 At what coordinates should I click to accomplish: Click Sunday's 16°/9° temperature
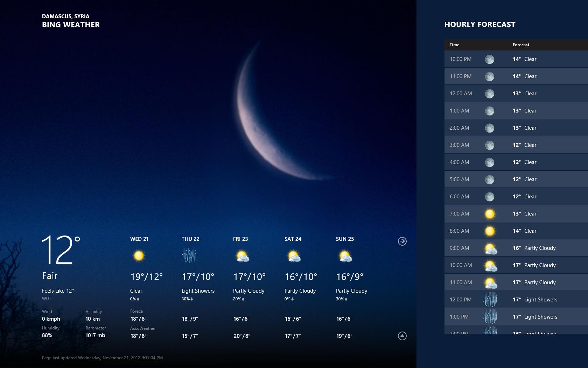[x=350, y=277]
